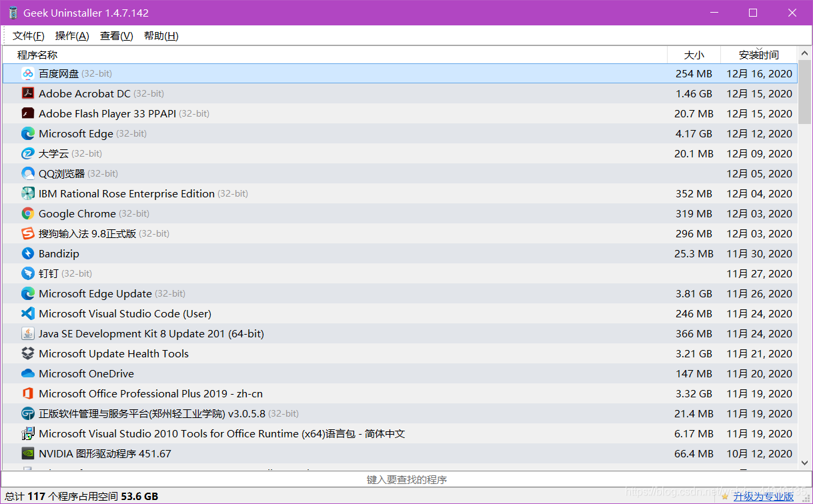Click the 正版软件管理与服务平台 icon
813x504 pixels.
coord(28,413)
